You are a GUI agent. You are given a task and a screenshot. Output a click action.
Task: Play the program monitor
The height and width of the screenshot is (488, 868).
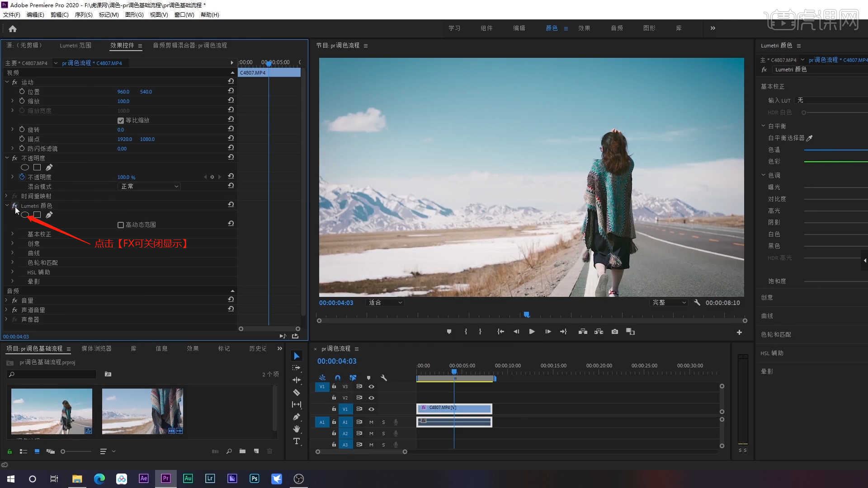[x=532, y=332]
